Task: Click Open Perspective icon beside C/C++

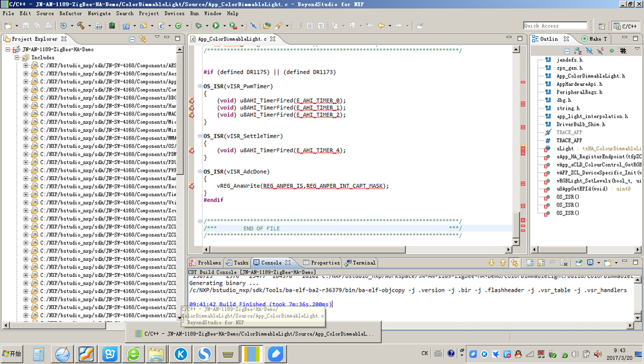Action: 603,26
